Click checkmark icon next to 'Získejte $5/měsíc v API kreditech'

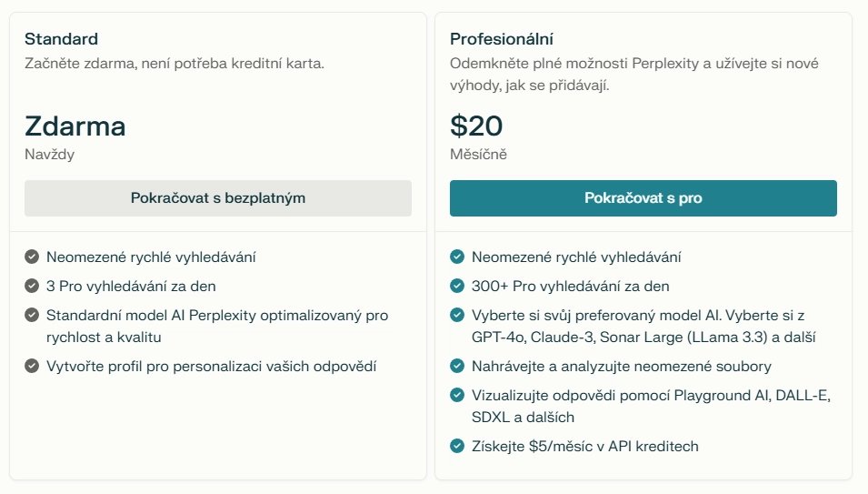(x=457, y=446)
